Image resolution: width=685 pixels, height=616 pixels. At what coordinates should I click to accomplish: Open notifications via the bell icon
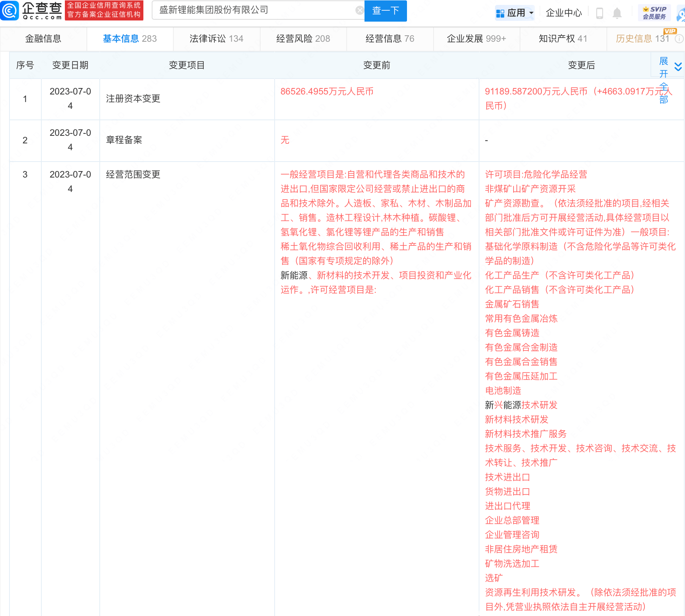pos(617,13)
